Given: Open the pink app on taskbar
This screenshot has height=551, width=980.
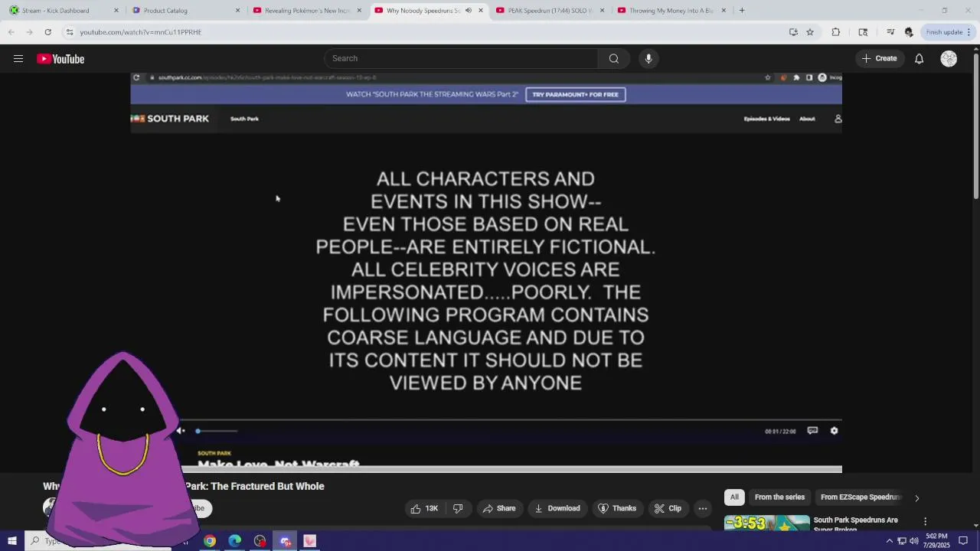Looking at the screenshot, I should 309,541.
